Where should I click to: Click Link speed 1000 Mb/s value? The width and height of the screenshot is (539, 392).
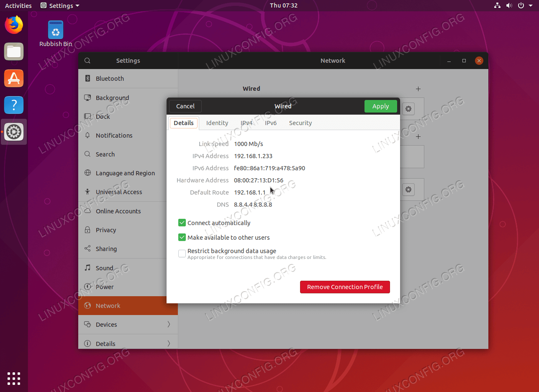(249, 143)
